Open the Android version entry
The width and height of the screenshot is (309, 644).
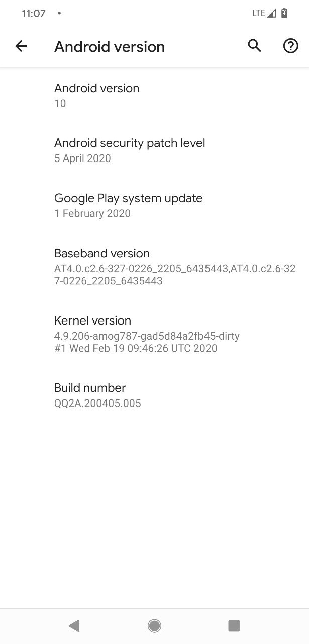click(x=154, y=95)
